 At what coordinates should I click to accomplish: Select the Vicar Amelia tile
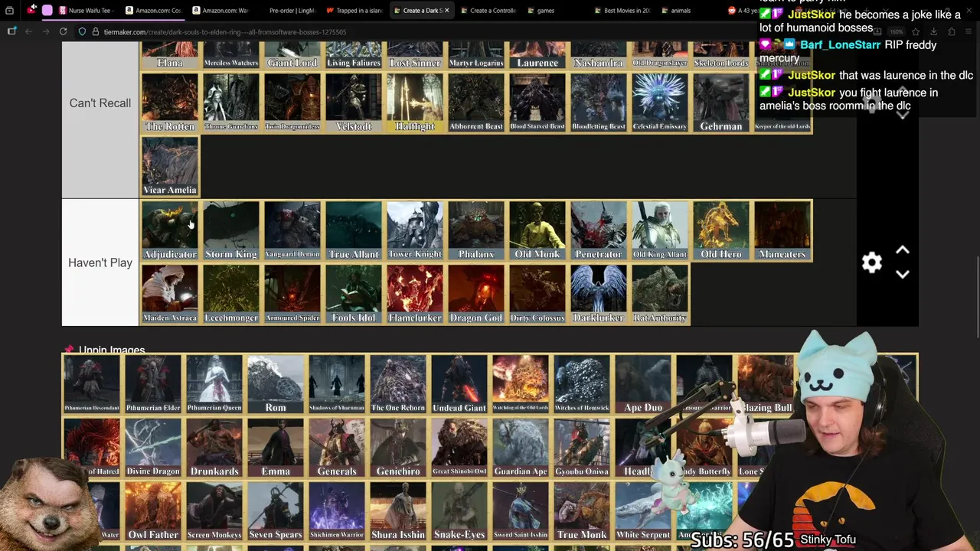click(170, 166)
